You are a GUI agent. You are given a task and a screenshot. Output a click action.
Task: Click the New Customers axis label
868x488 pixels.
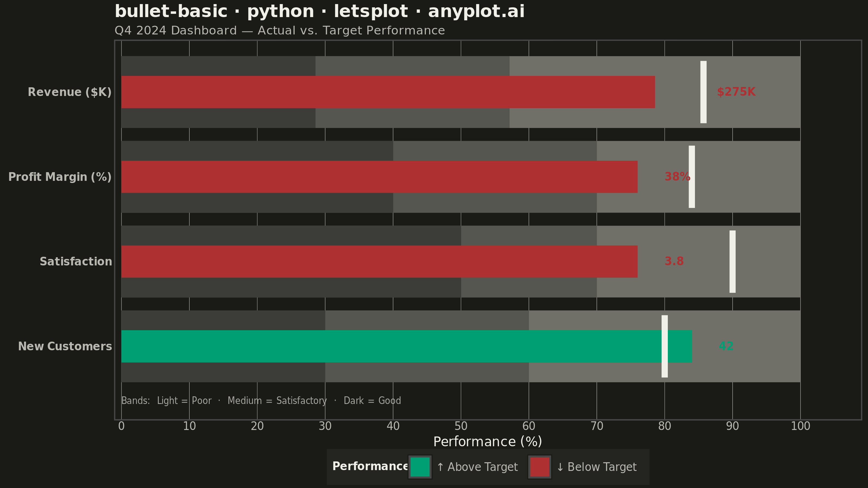(x=65, y=346)
